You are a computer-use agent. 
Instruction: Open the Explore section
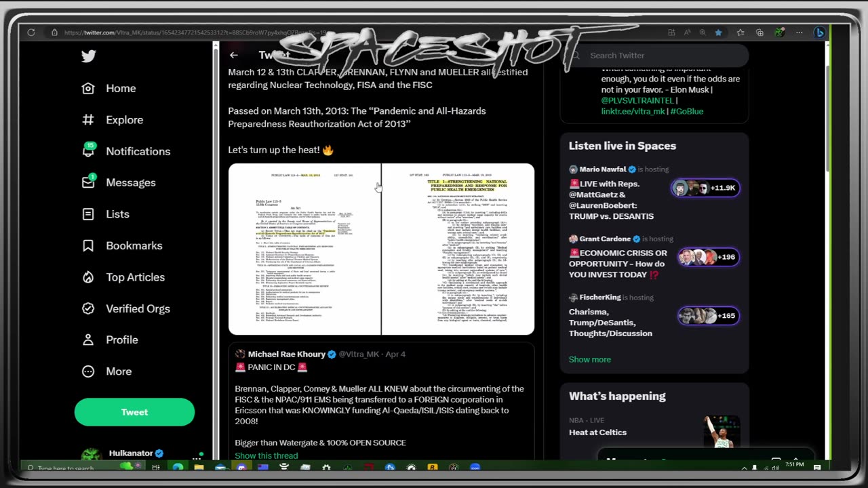tap(113, 120)
